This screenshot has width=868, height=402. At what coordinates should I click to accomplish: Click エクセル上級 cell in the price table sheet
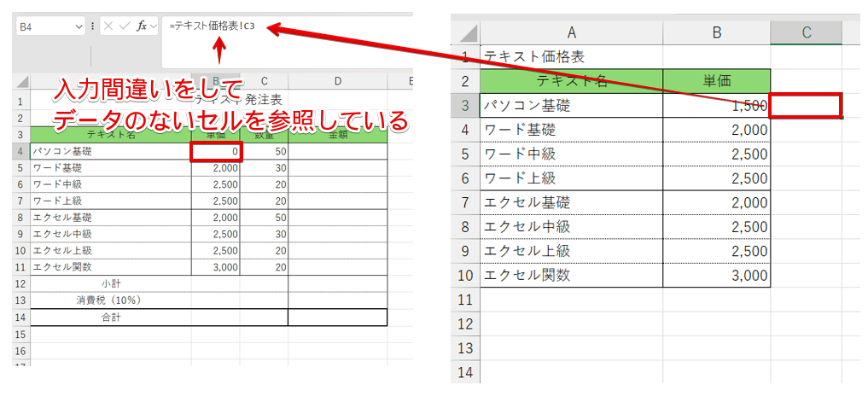tap(571, 251)
